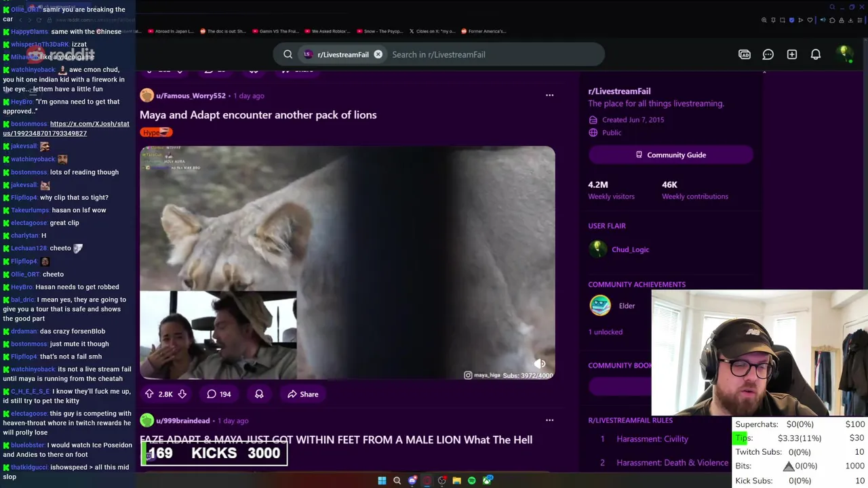Viewport: 868px width, 488px height.
Task: Click the KICKS 3000 counter overlay
Action: click(214, 453)
